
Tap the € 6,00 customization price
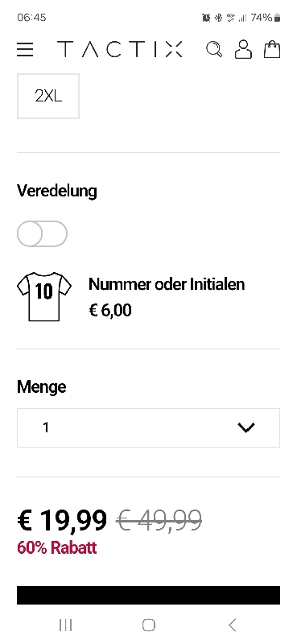[x=110, y=310]
